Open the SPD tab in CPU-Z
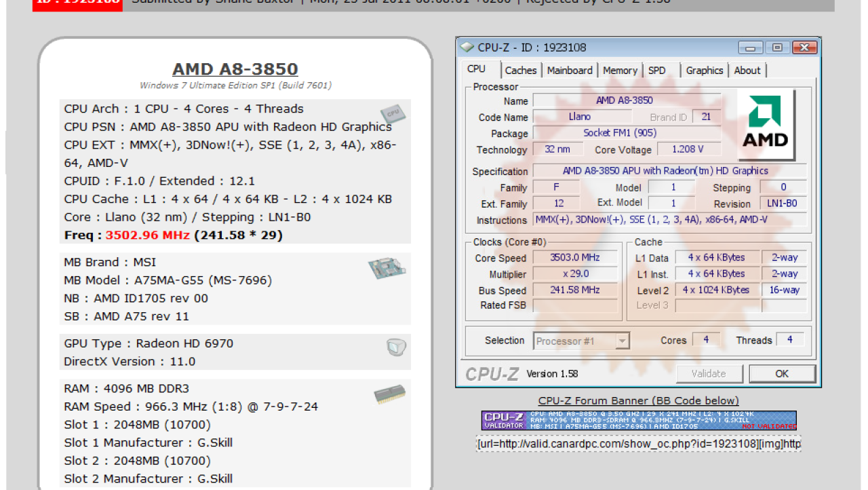The height and width of the screenshot is (490, 868). [656, 70]
